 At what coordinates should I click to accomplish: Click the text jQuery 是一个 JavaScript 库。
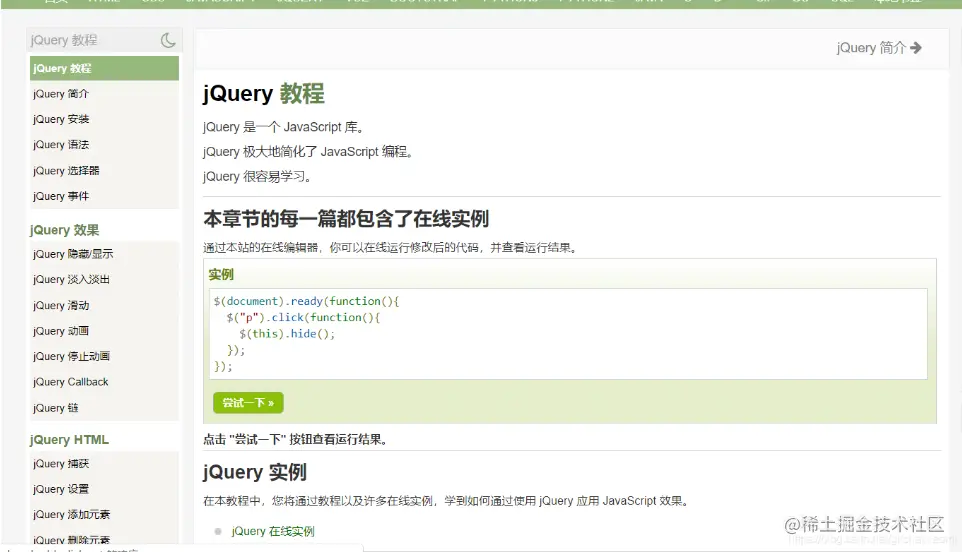(284, 127)
